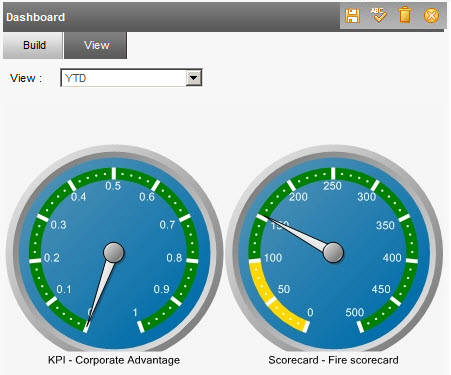The image size is (451, 375).
Task: Click the Save floppy disk icon
Action: (352, 16)
